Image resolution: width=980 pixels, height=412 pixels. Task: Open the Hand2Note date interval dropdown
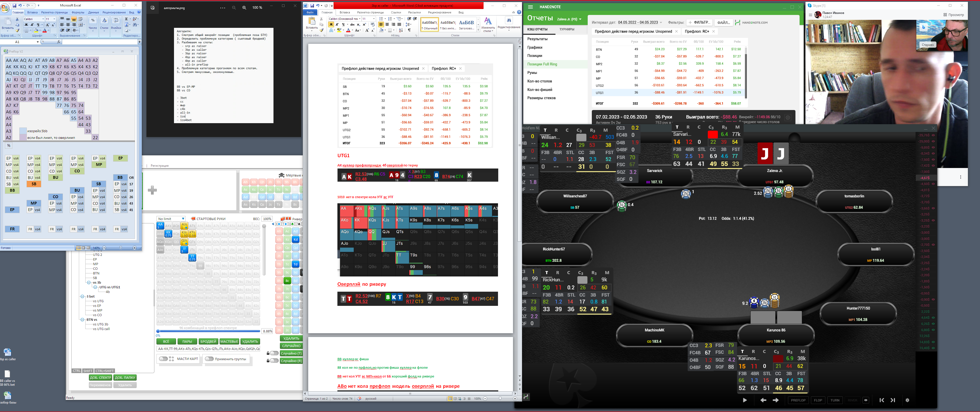click(x=661, y=22)
